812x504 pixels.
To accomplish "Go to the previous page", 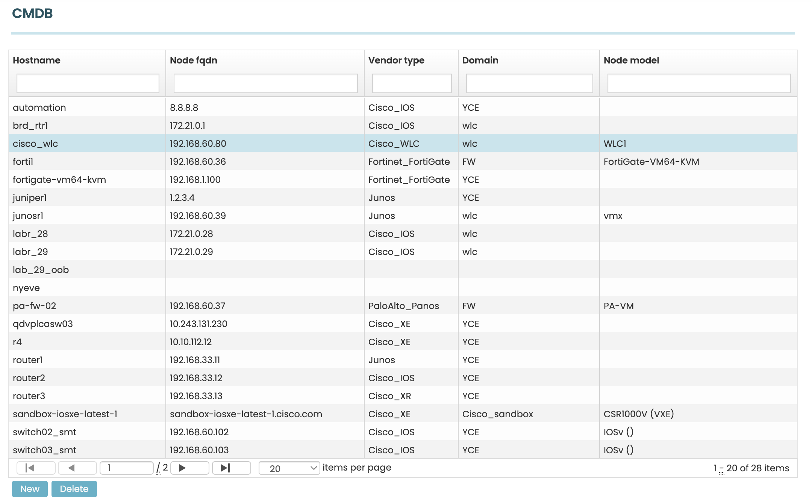I will [x=77, y=468].
